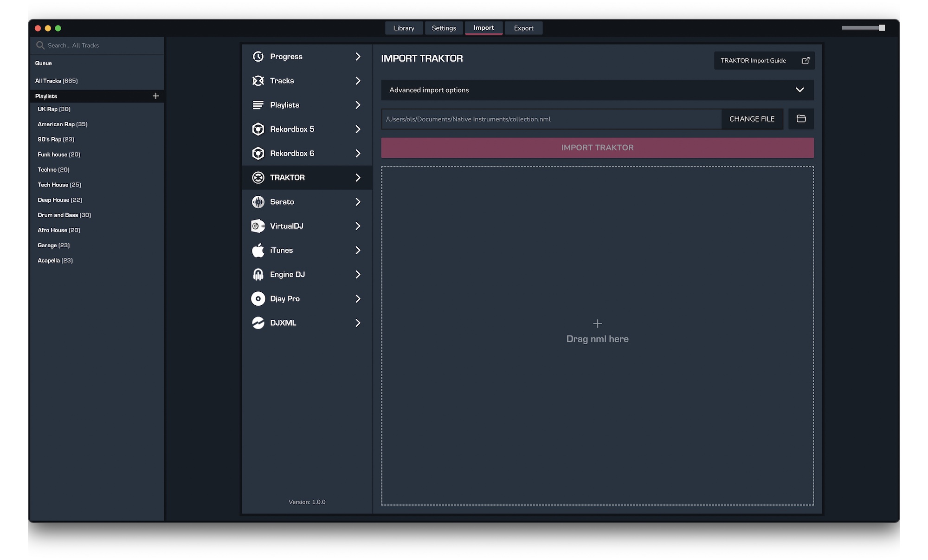Expand Djay Pro chevron
Viewport: 928px width, 560px height.
point(358,299)
